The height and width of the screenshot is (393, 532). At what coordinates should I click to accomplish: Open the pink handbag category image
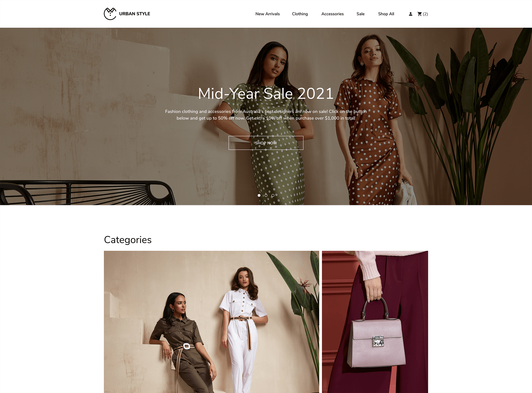point(375,322)
